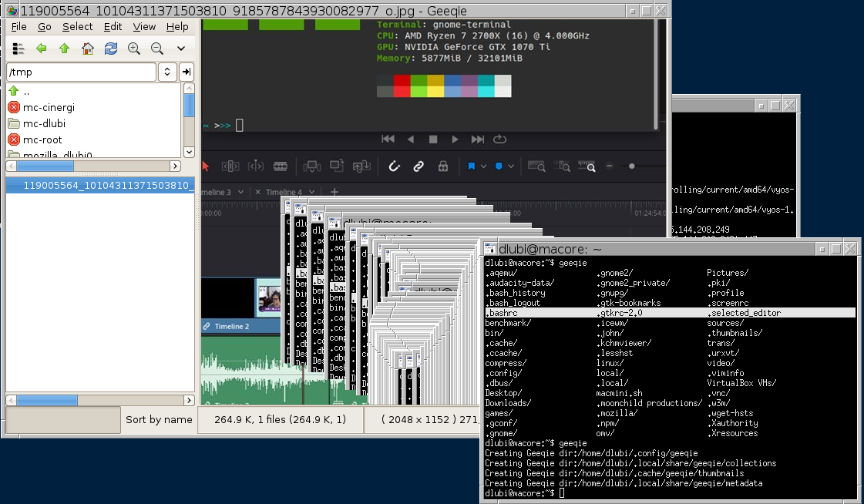
Task: Open the flag color dropdown
Action: coord(483,166)
